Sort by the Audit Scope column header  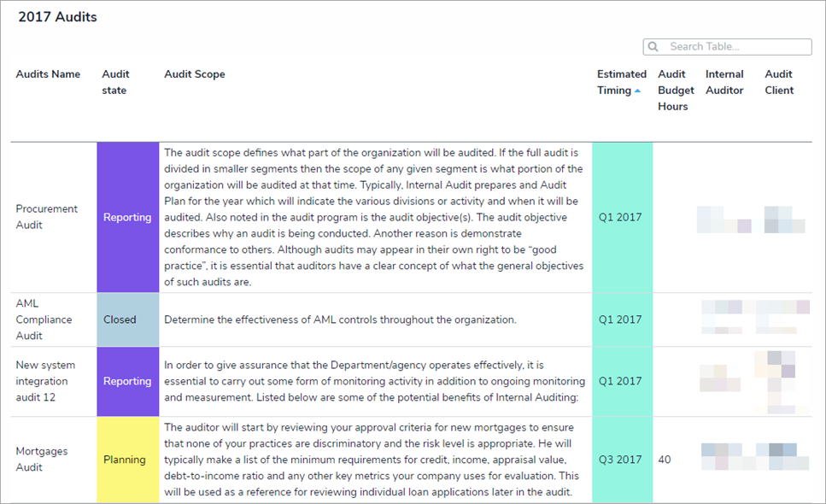[x=195, y=74]
